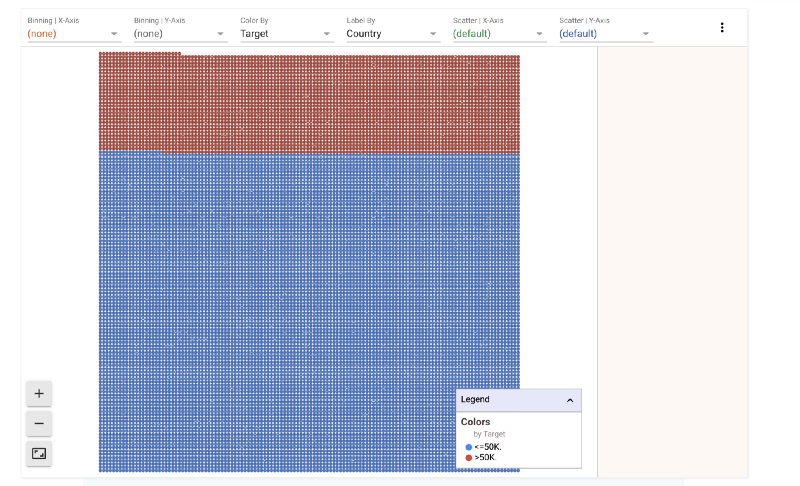Click the Colors heading in legend

pyautogui.click(x=476, y=422)
